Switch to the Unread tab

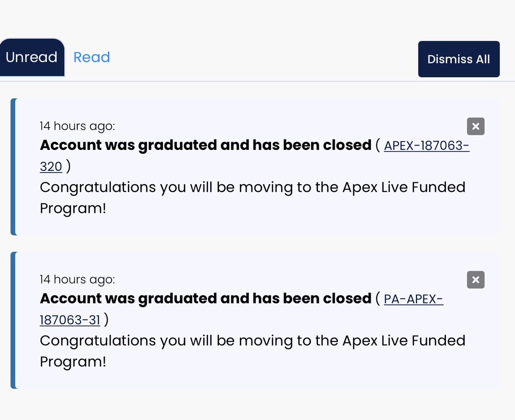pyautogui.click(x=32, y=57)
